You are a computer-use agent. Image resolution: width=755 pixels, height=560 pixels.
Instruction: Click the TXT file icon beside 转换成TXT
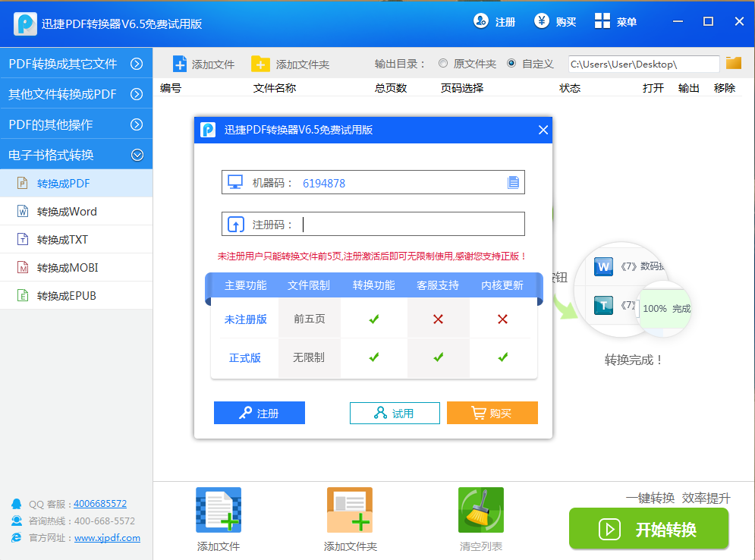click(22, 239)
